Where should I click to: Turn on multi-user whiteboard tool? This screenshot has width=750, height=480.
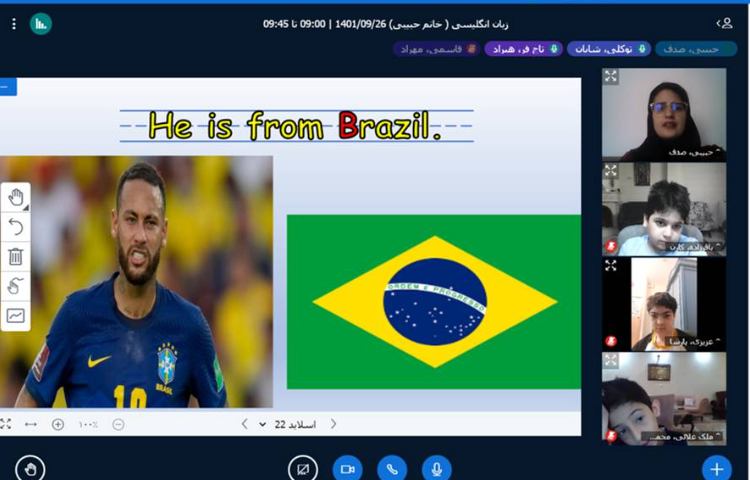click(x=16, y=286)
